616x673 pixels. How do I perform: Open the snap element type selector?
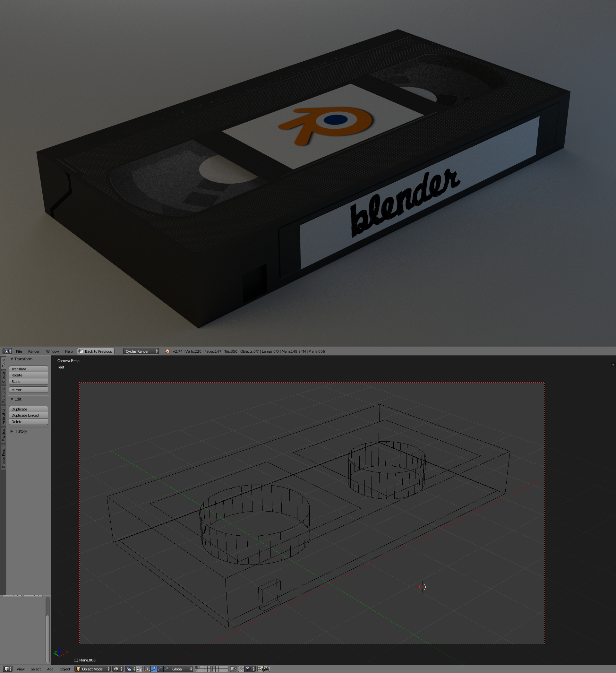(x=250, y=669)
